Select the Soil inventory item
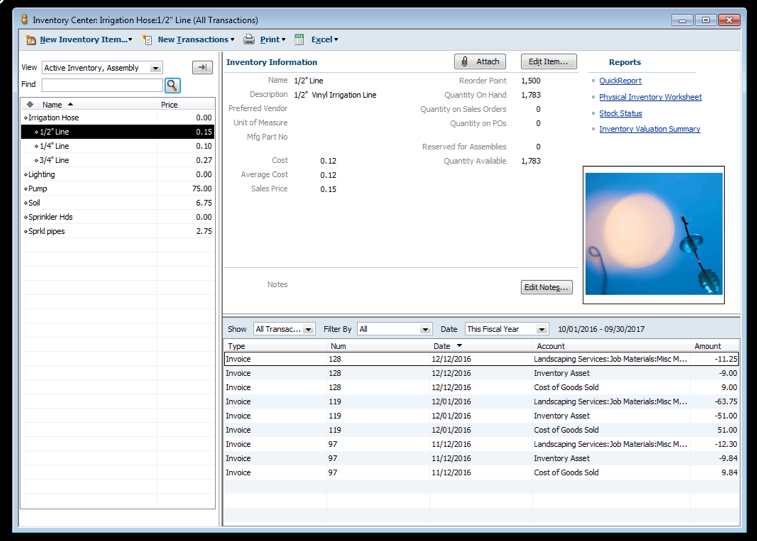Image resolution: width=757 pixels, height=541 pixels. 118,203
